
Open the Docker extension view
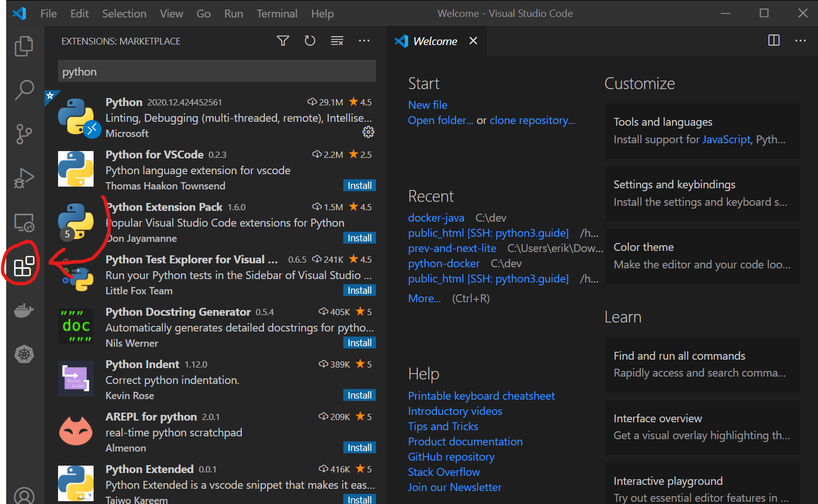[24, 310]
